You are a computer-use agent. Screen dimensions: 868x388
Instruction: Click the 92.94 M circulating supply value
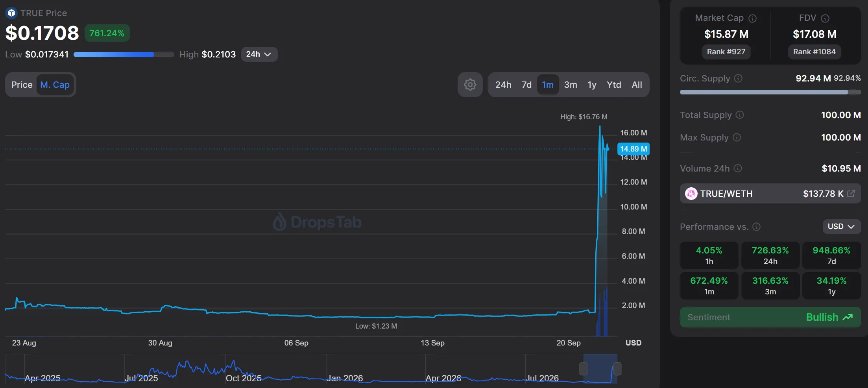click(x=813, y=78)
